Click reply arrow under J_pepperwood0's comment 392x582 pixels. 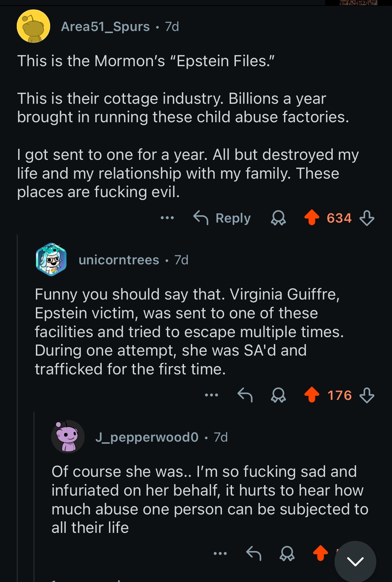click(254, 553)
